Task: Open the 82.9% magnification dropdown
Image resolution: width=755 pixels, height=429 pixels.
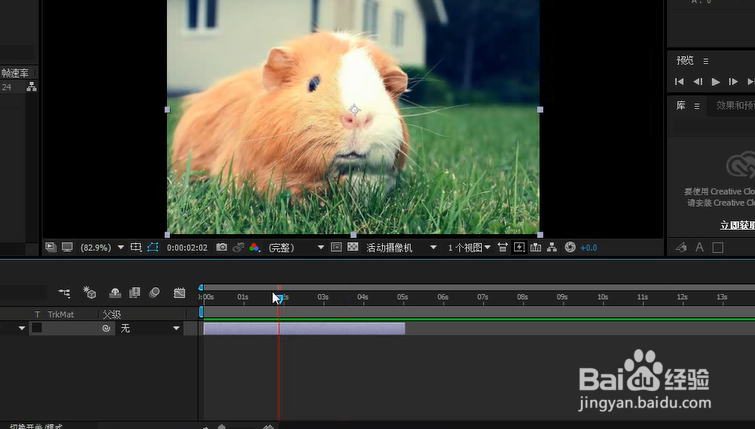Action: 102,247
